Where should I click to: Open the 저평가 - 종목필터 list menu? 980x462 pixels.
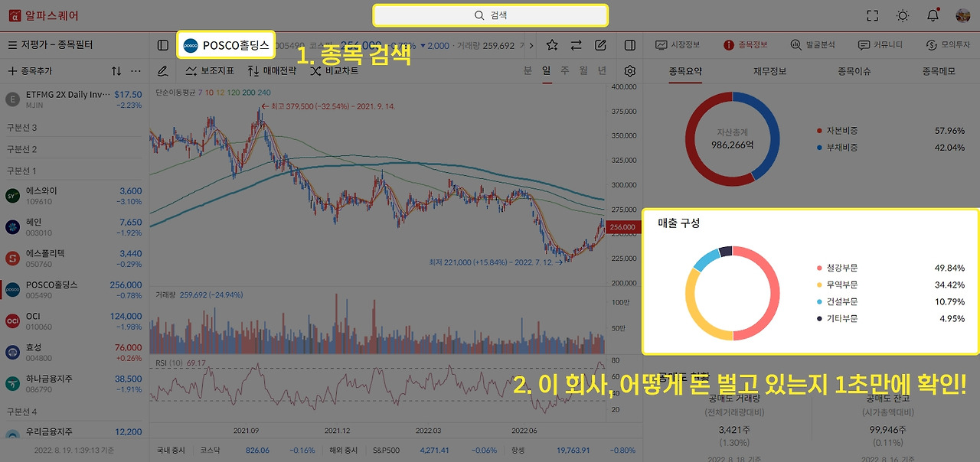point(51,45)
